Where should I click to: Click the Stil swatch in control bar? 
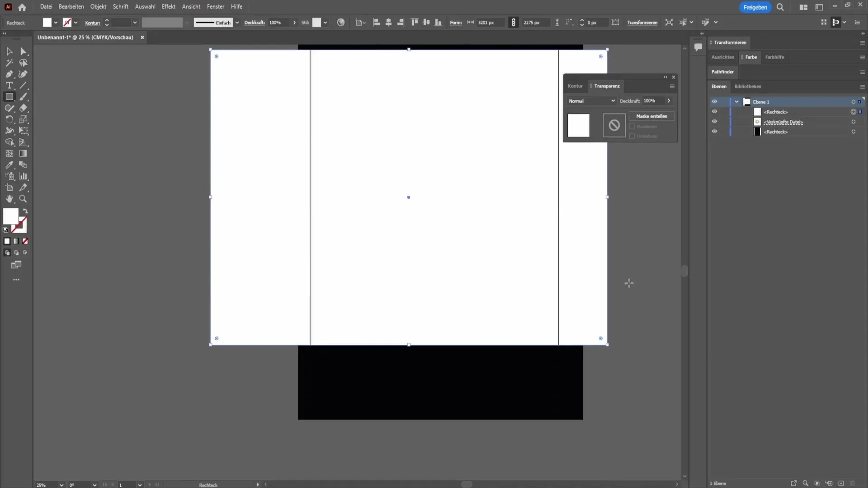pos(316,23)
